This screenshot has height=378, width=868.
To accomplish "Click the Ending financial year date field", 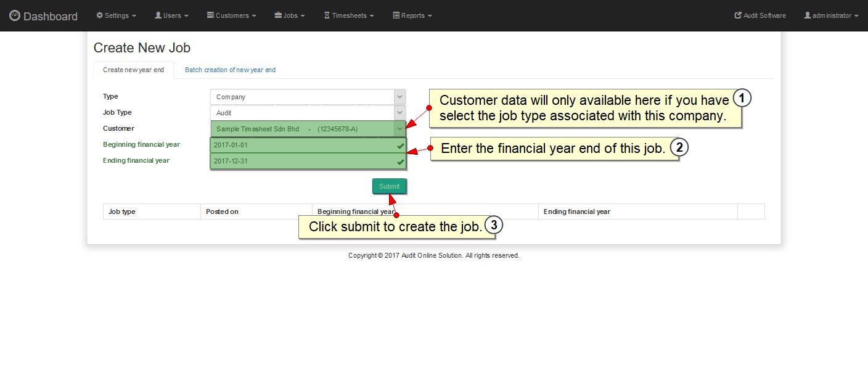I will click(302, 162).
